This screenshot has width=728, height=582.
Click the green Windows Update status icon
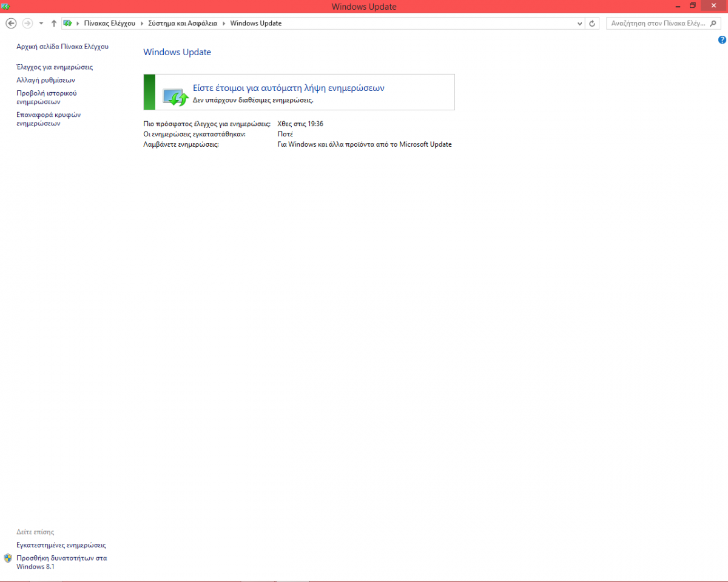click(176, 96)
